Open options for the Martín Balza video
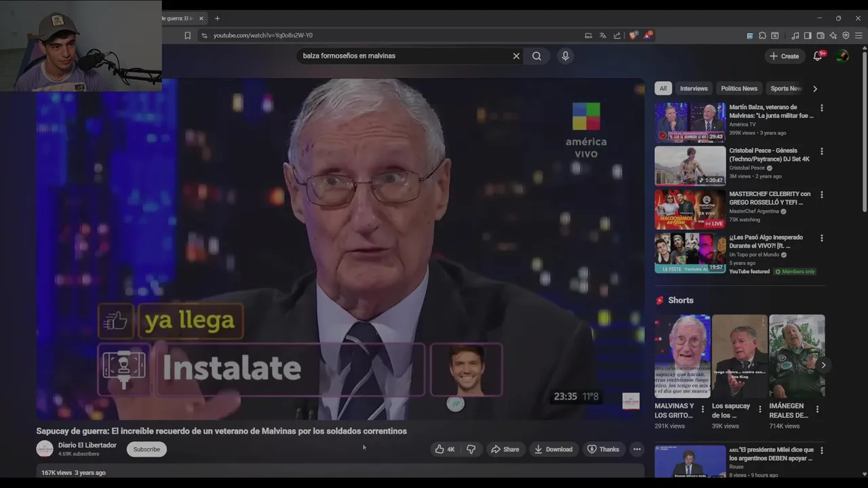Viewport: 868px width, 488px height. (x=822, y=108)
